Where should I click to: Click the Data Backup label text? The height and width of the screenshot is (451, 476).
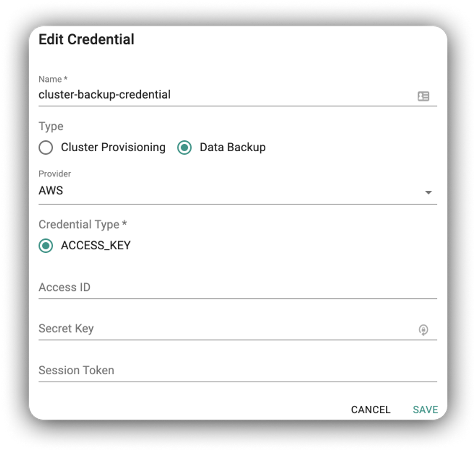(233, 147)
